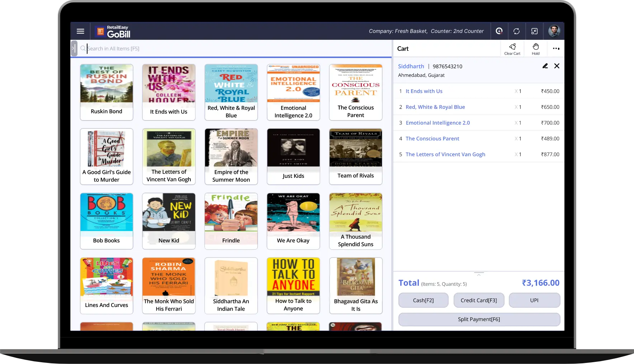Click the search magnifier in the search bar

[83, 48]
